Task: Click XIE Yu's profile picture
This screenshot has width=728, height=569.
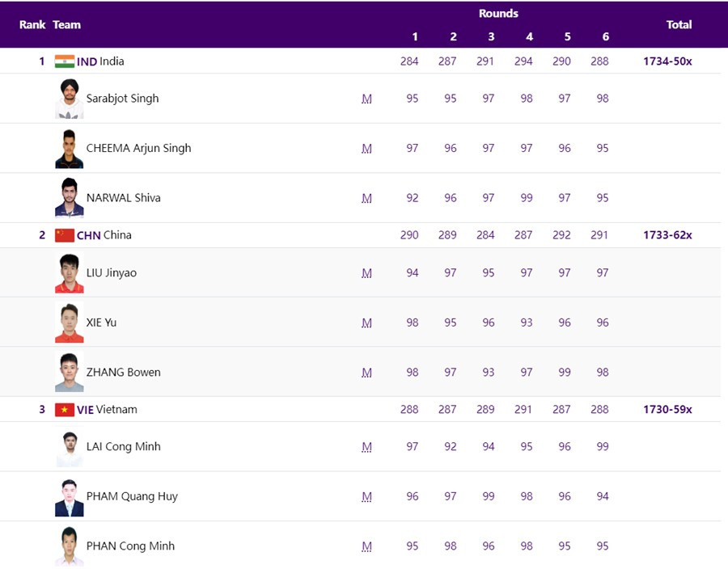Action: point(70,322)
